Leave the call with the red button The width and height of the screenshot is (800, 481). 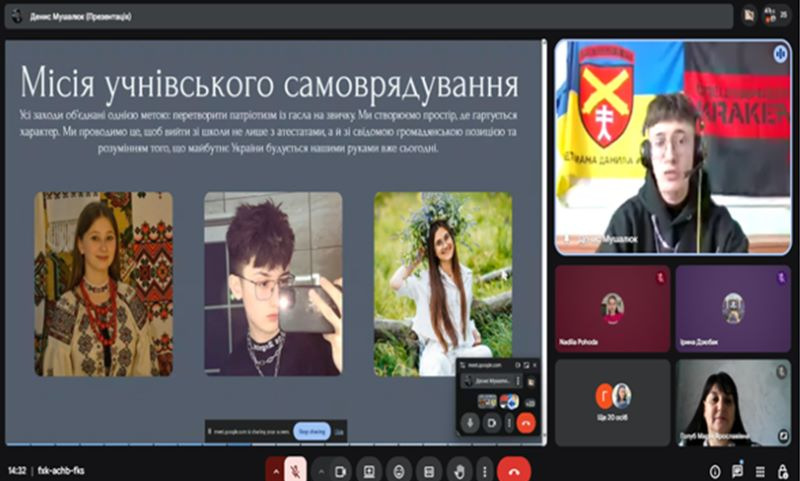[514, 470]
